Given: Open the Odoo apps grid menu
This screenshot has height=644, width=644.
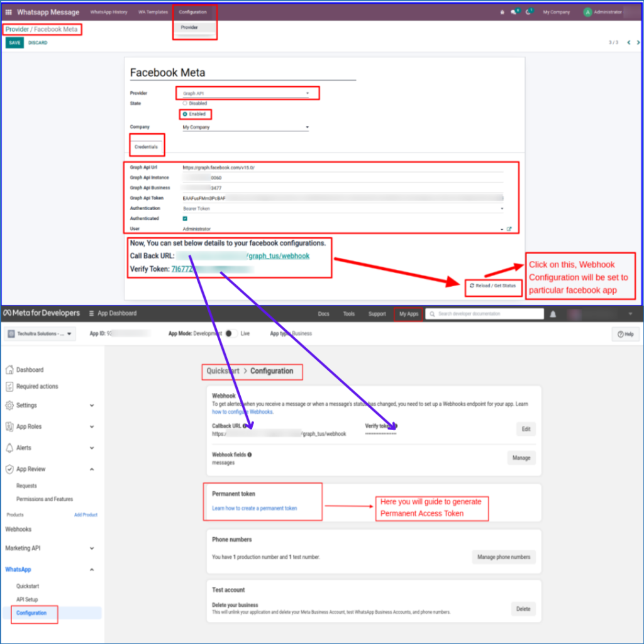Looking at the screenshot, I should 8,13.
